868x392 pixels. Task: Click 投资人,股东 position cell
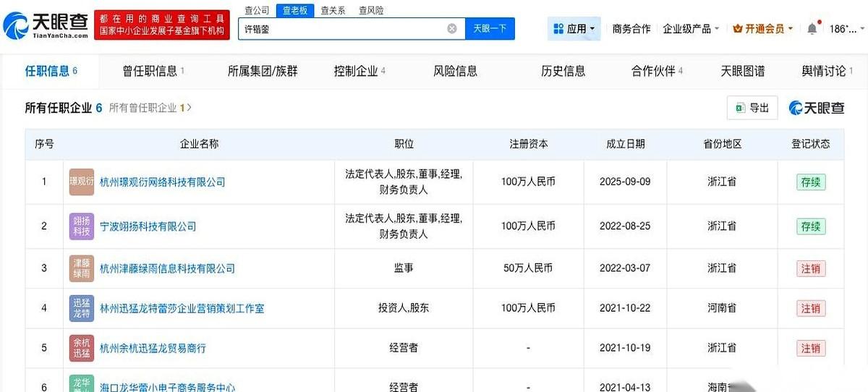point(404,308)
